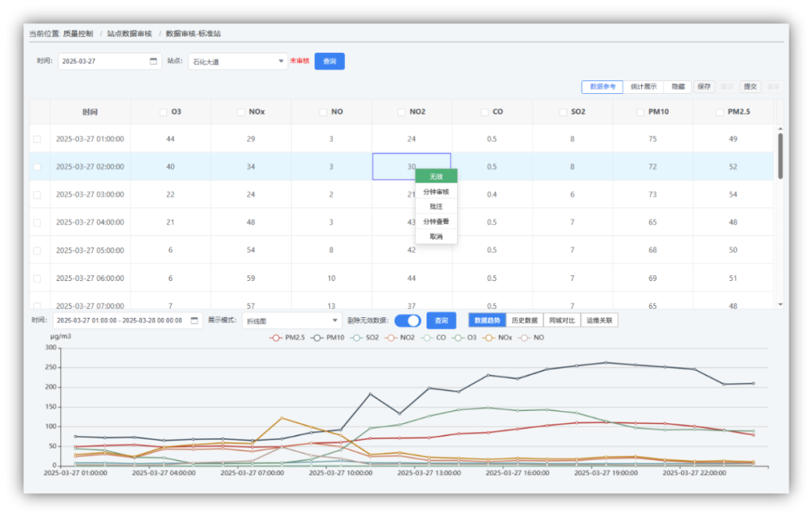Click 查询 beside the 站点 selector
Viewport: 812px width, 517px height.
click(329, 62)
